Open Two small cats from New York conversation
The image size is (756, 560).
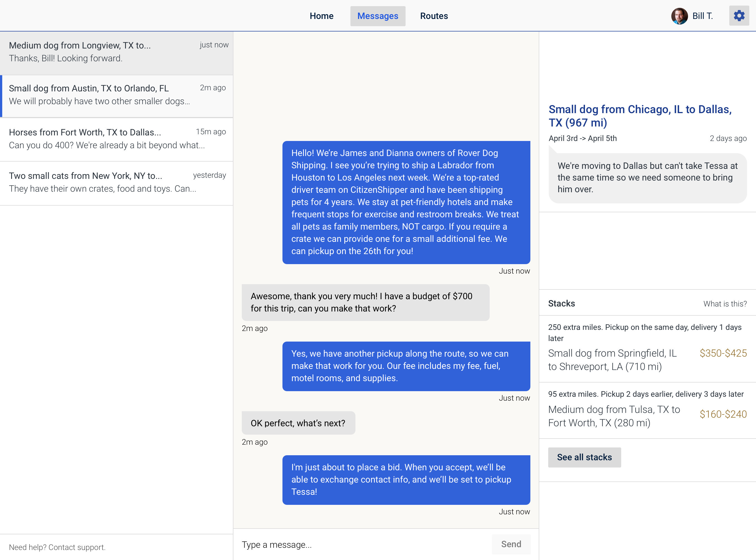pyautogui.click(x=116, y=183)
